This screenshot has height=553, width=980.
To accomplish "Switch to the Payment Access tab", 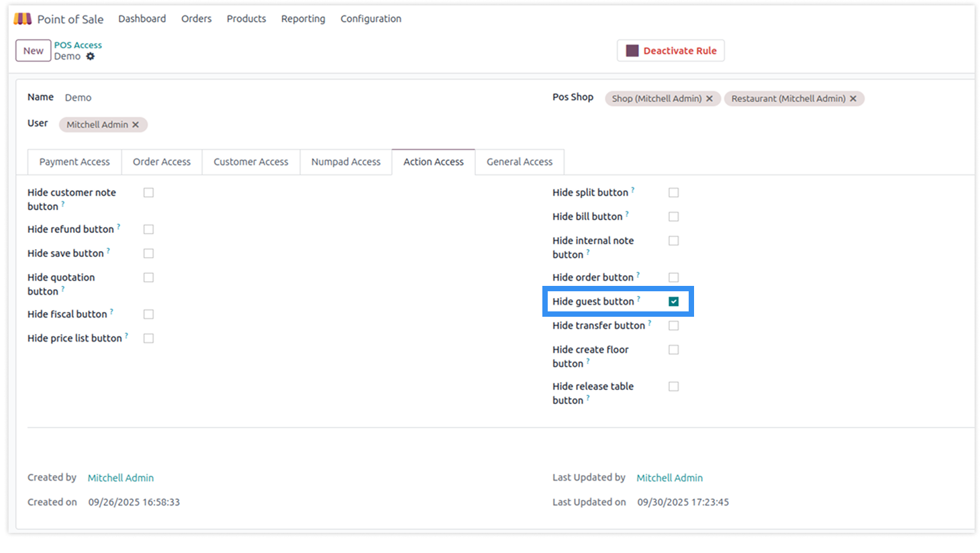I will click(x=75, y=162).
